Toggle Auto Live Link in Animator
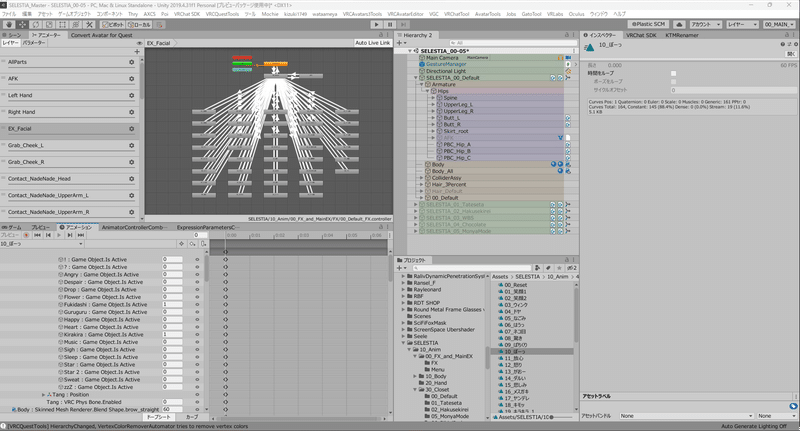Viewport: 800px width, 431px height. 372,43
